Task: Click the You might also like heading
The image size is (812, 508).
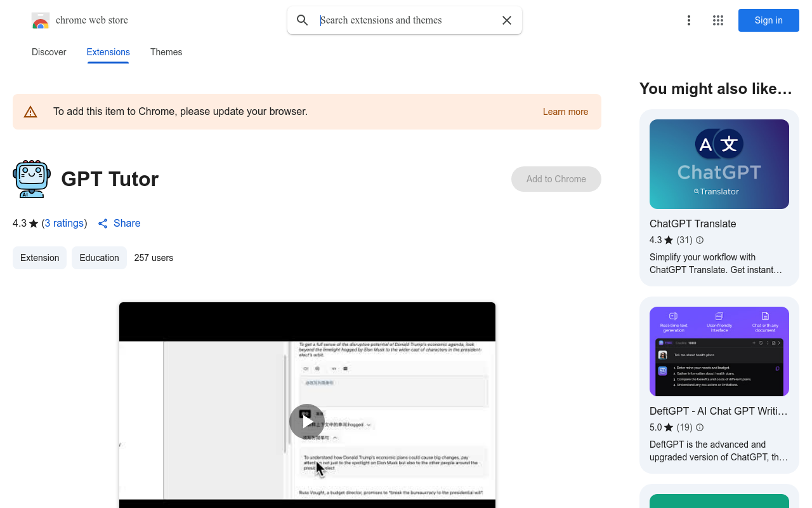Action: [716, 89]
